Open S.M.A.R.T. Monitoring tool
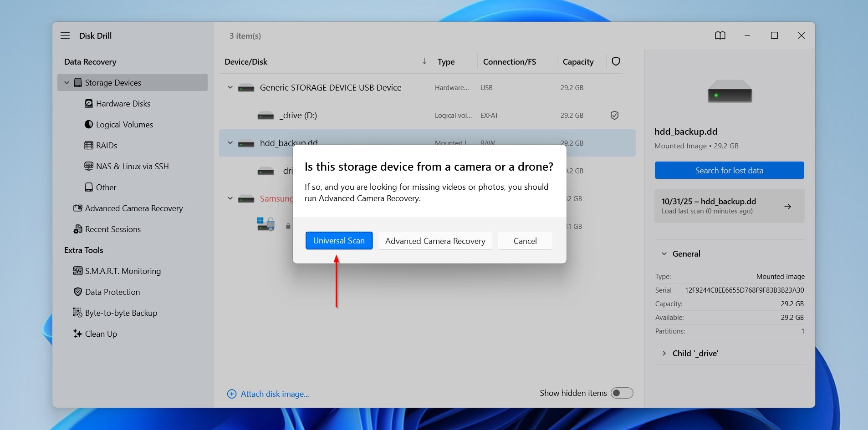This screenshot has height=430, width=868. coord(123,271)
